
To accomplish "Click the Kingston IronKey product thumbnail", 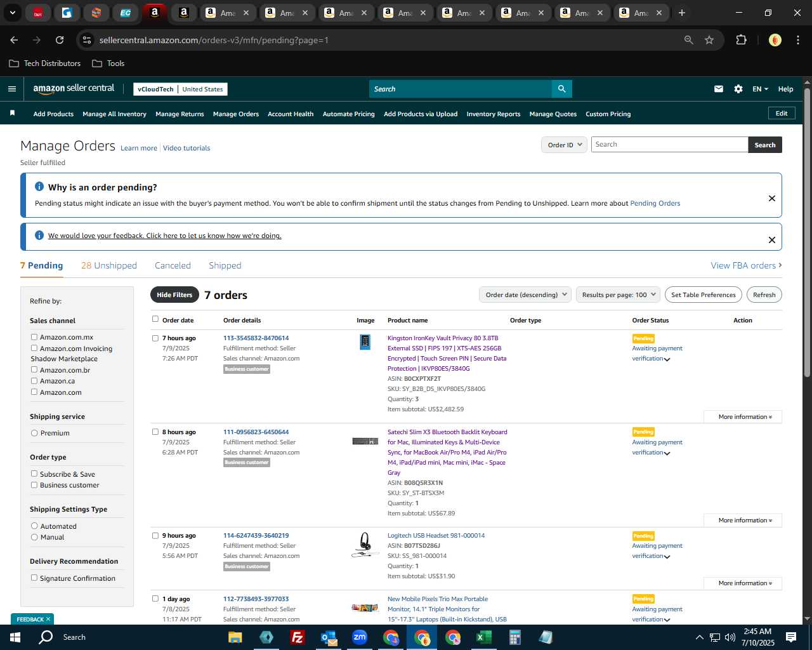I will [365, 342].
